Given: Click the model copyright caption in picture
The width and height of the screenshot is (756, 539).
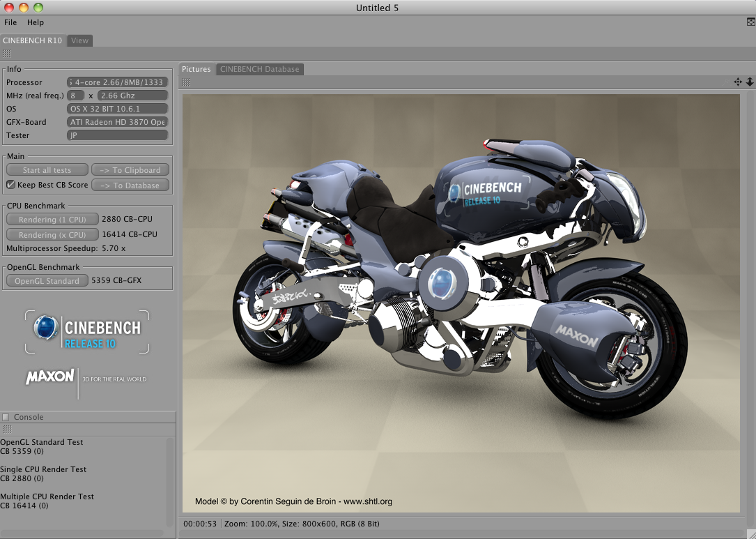Looking at the screenshot, I should pos(293,501).
